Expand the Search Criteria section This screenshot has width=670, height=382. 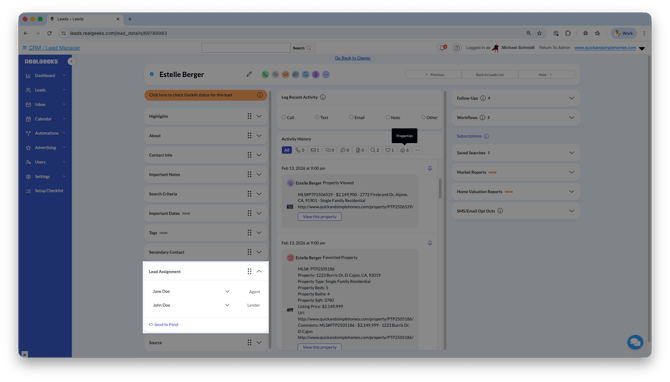pyautogui.click(x=259, y=194)
